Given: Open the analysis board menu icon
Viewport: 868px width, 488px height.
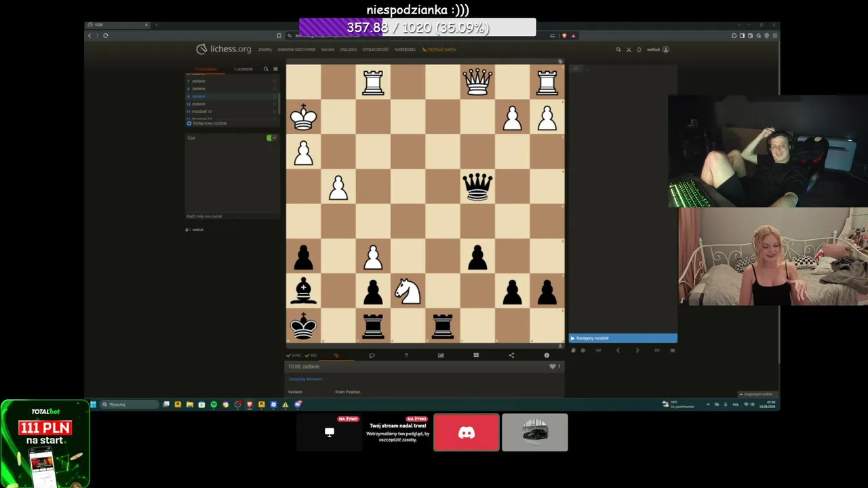Looking at the screenshot, I should (x=673, y=350).
